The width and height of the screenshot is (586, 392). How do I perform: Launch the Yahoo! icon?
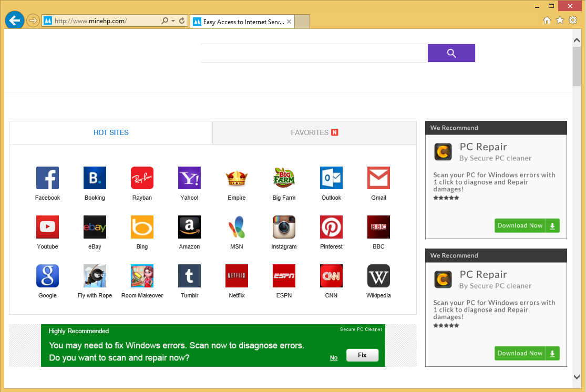click(190, 178)
